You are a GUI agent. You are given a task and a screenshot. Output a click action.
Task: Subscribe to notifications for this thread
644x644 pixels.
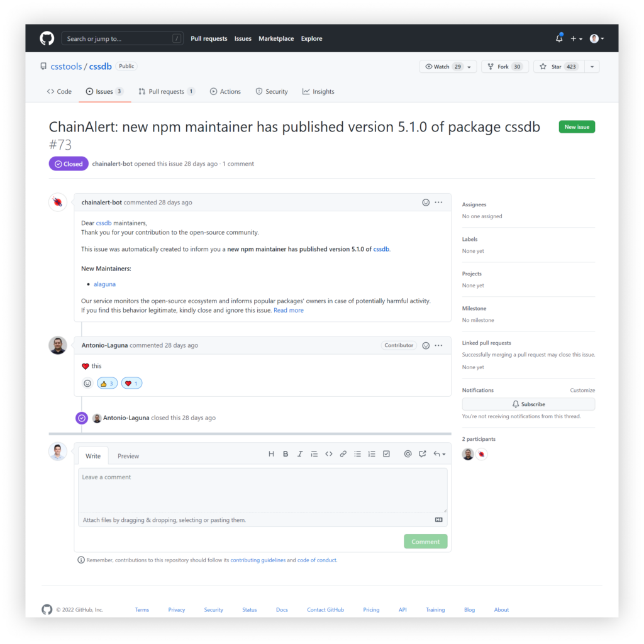click(x=528, y=404)
